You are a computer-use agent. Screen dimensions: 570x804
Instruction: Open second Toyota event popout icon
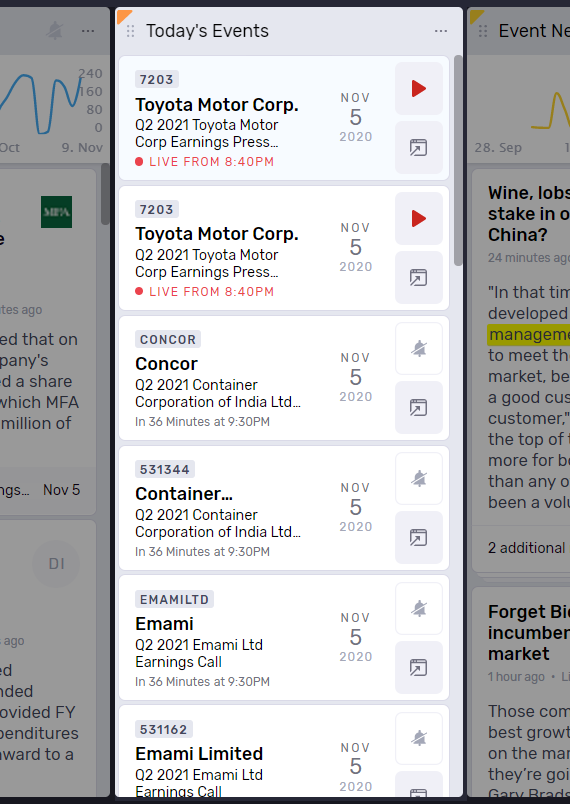pyautogui.click(x=419, y=278)
